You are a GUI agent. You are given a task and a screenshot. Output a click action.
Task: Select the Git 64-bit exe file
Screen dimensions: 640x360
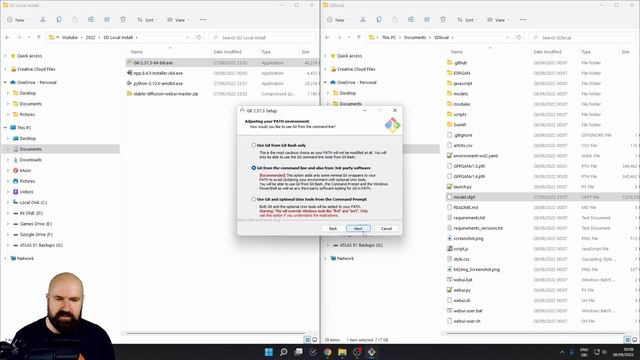click(x=153, y=63)
